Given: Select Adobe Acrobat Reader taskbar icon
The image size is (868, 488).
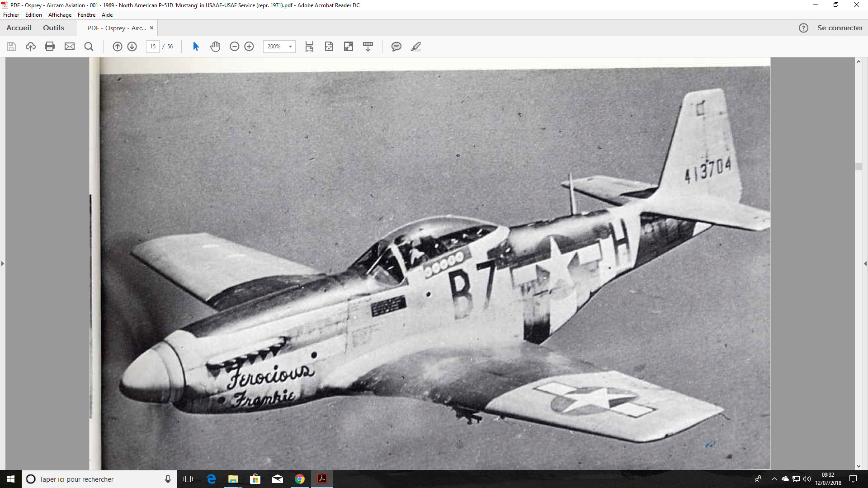Looking at the screenshot, I should tap(322, 479).
